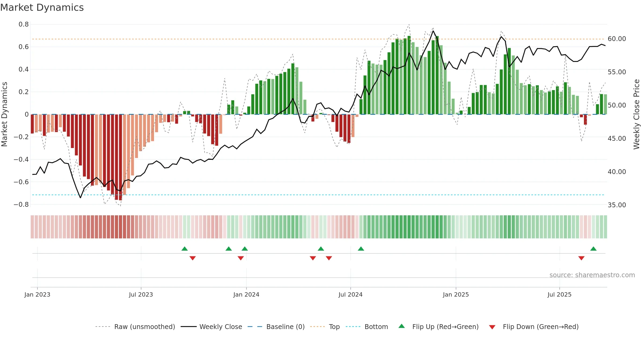Click the 60.00 price axis tick
Viewport: 644px width, 362px height.
(x=617, y=39)
